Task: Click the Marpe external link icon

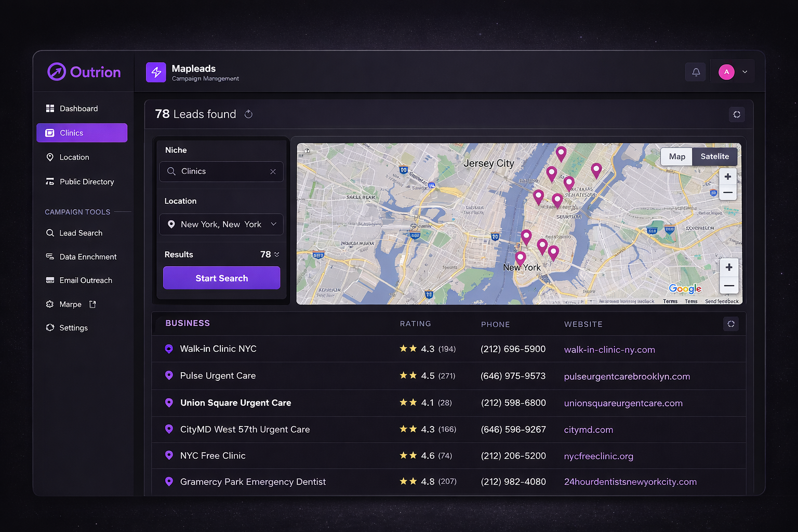Action: click(x=92, y=304)
